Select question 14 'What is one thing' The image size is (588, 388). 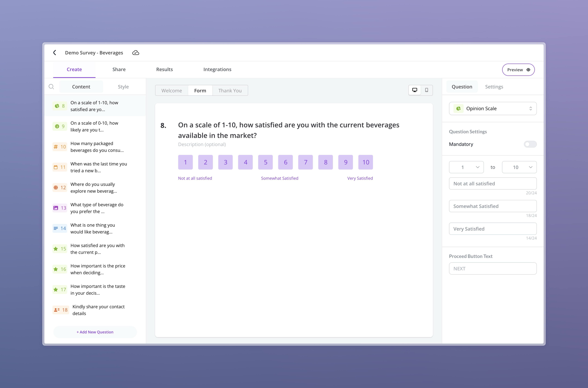pos(95,228)
